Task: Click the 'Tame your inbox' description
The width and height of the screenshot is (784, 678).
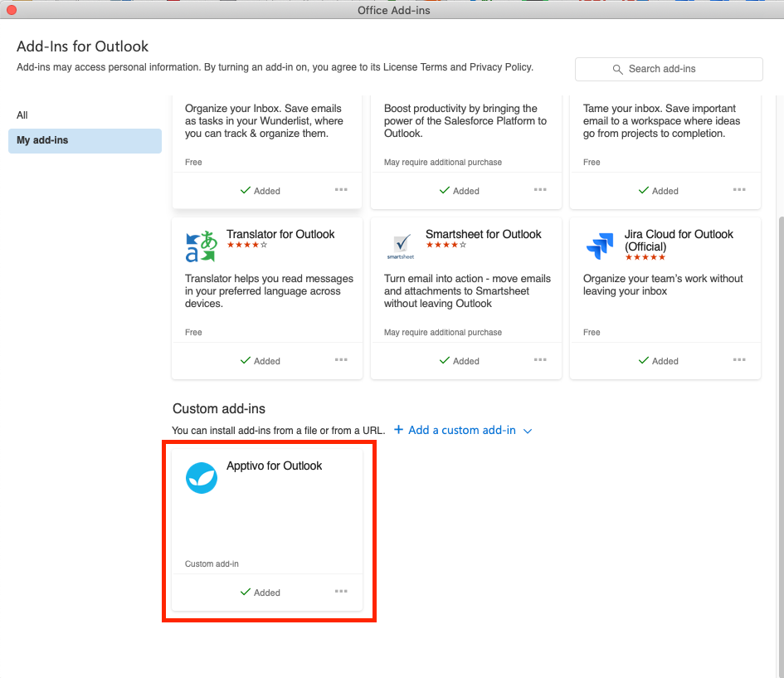Action: pos(661,121)
